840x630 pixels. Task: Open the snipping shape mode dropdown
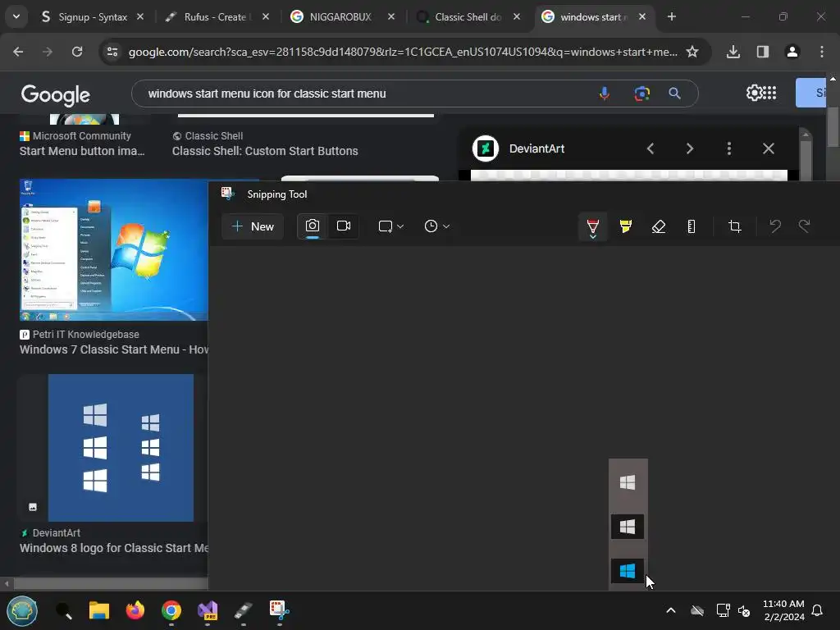click(x=390, y=226)
